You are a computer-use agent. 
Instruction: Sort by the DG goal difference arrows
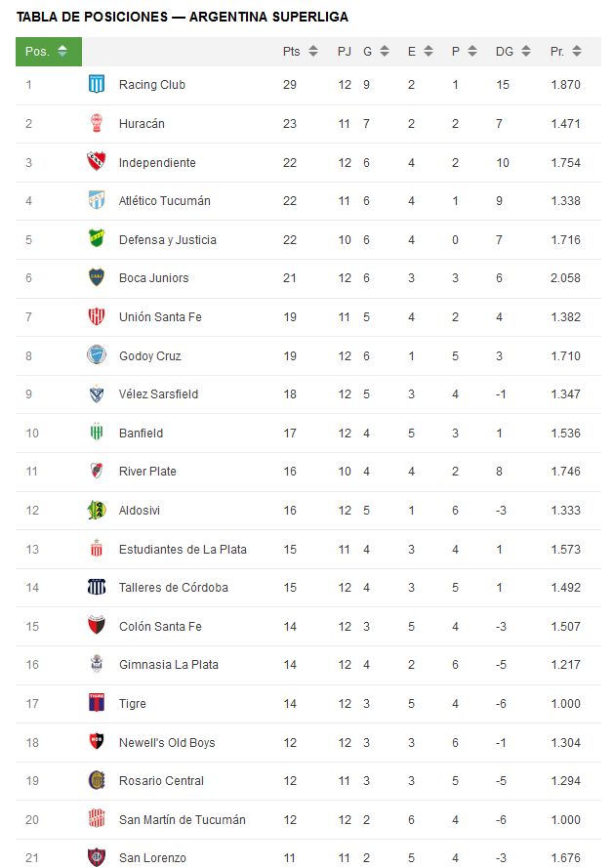click(x=525, y=51)
